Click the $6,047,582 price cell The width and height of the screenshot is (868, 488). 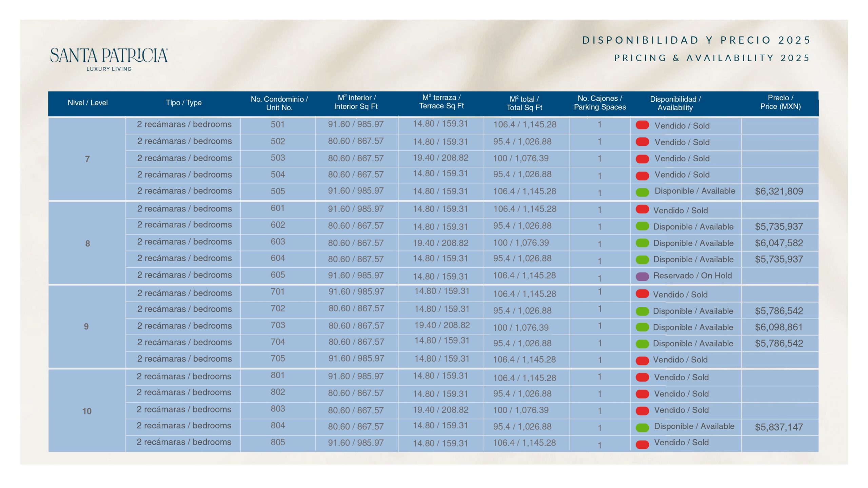click(778, 243)
